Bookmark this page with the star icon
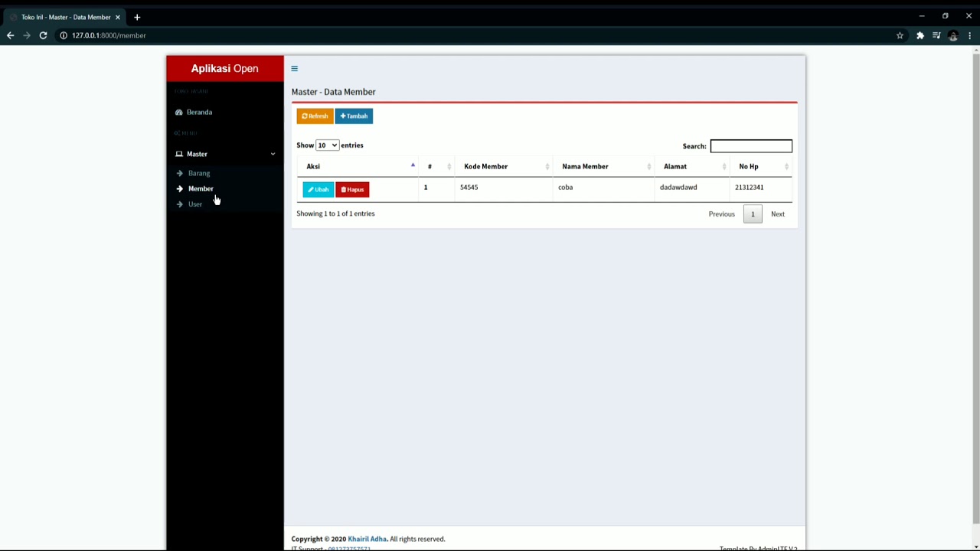Viewport: 980px width, 551px height. point(900,35)
